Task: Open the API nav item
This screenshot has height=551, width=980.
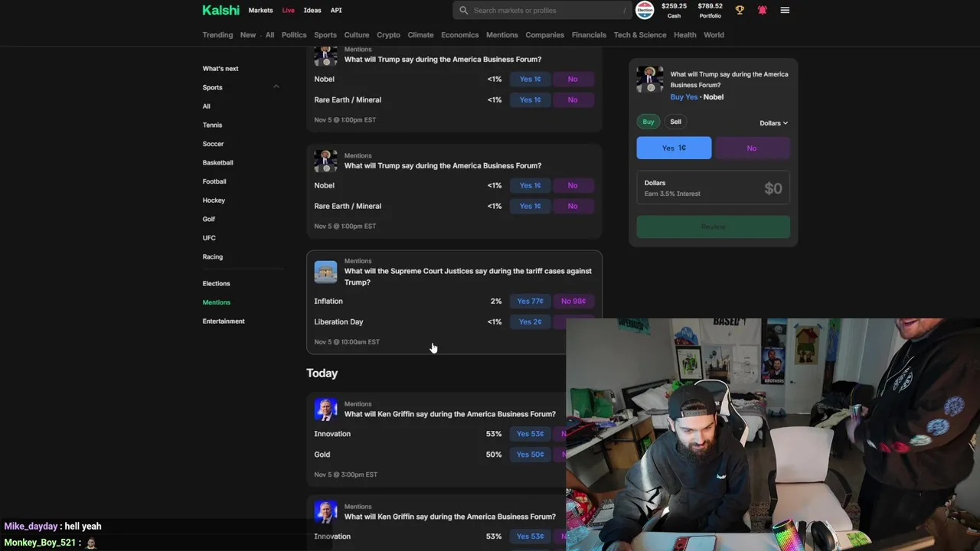Action: click(336, 11)
